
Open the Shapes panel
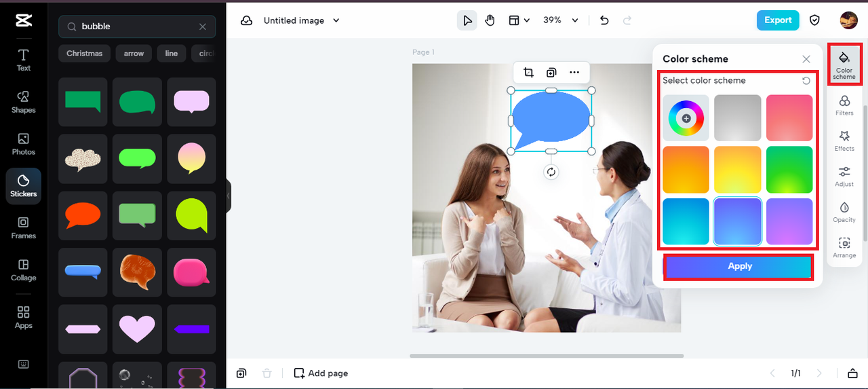24,102
